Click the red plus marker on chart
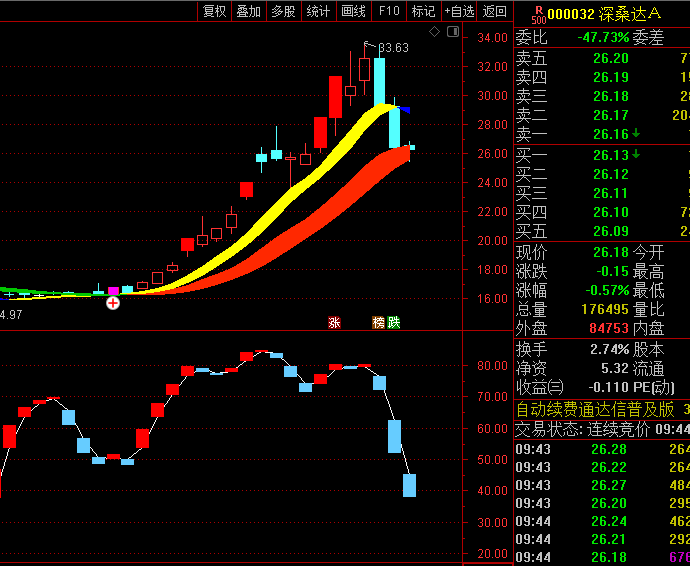The width and height of the screenshot is (690, 566). 113,303
